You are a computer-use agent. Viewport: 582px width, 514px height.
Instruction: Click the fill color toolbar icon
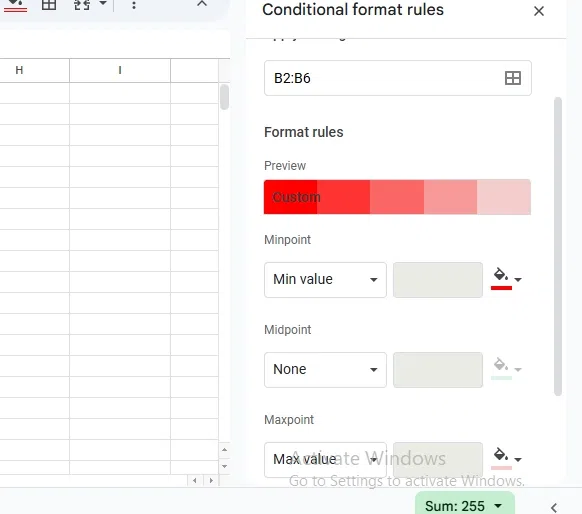tap(15, 5)
